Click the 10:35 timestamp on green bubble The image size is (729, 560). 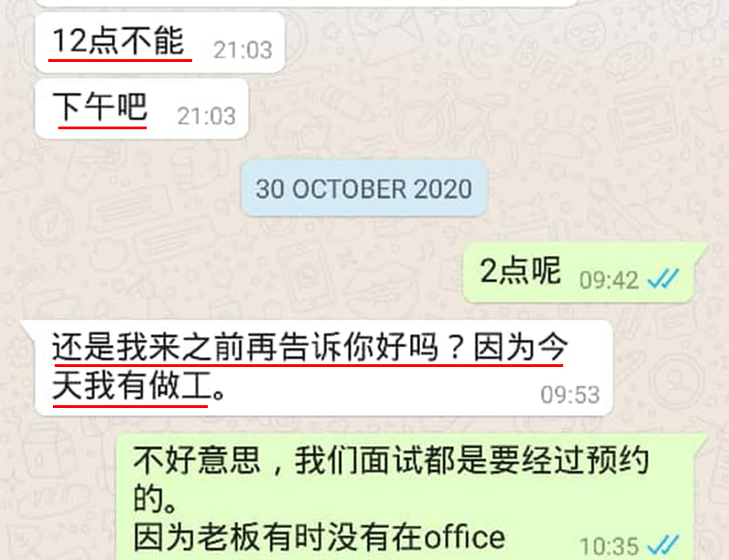point(609,546)
